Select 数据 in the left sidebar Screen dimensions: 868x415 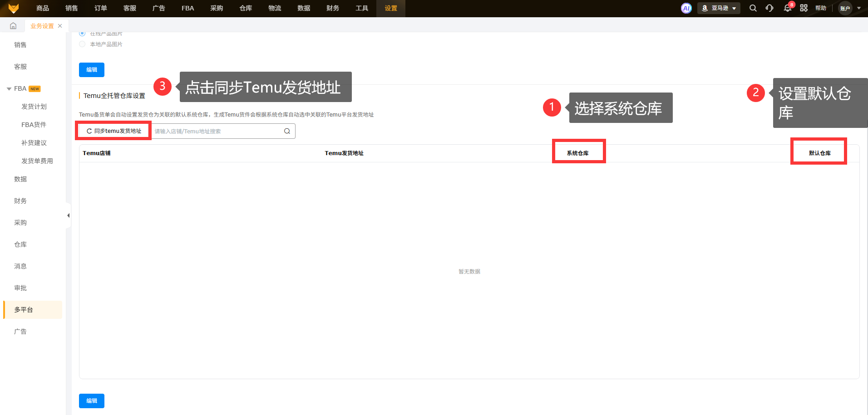(x=20, y=179)
